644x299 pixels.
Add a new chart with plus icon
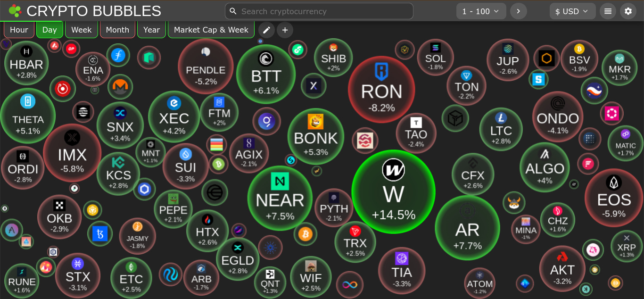tap(285, 30)
